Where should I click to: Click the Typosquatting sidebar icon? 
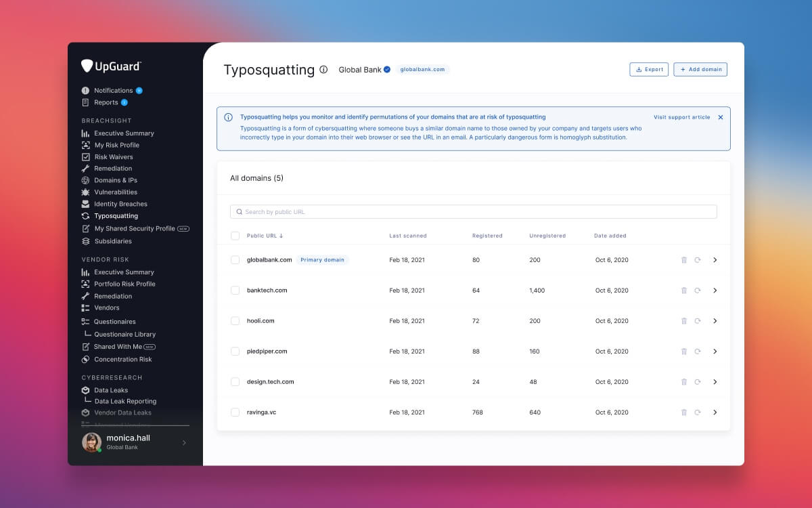[x=85, y=216]
